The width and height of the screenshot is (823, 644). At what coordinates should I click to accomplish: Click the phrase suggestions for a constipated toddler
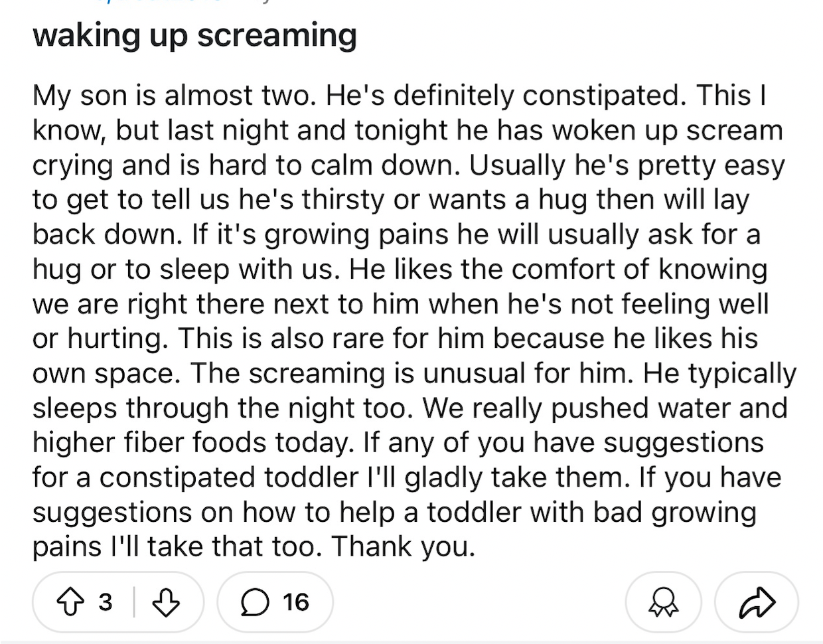(398, 460)
